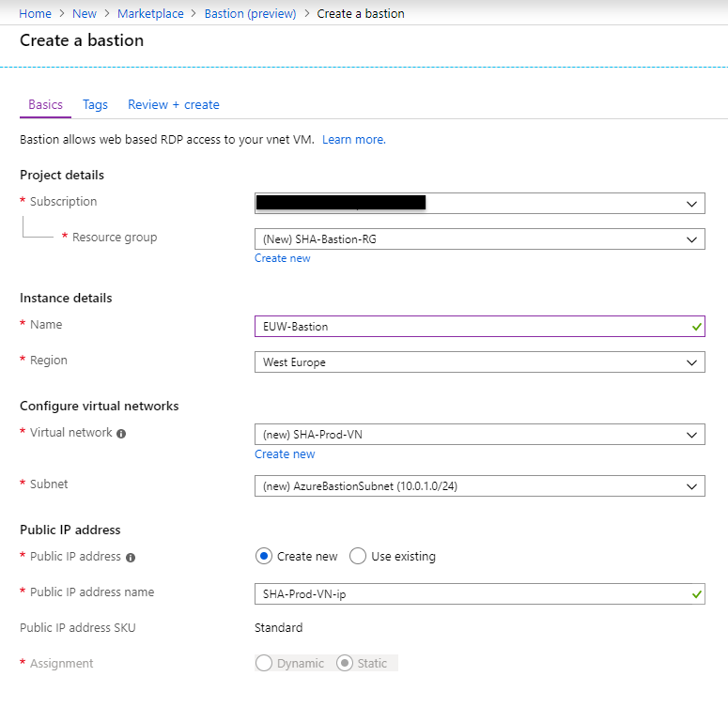Choose the Dynamic assignment radio button

coord(264,663)
